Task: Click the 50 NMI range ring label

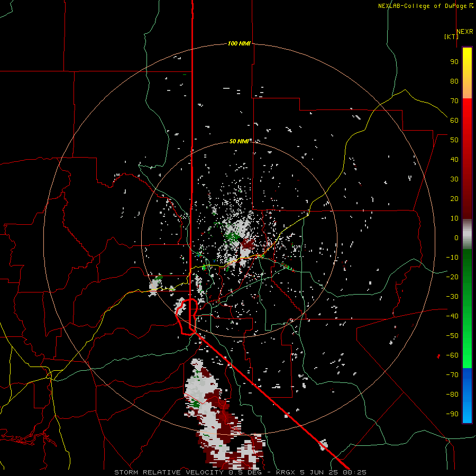Action: click(239, 141)
